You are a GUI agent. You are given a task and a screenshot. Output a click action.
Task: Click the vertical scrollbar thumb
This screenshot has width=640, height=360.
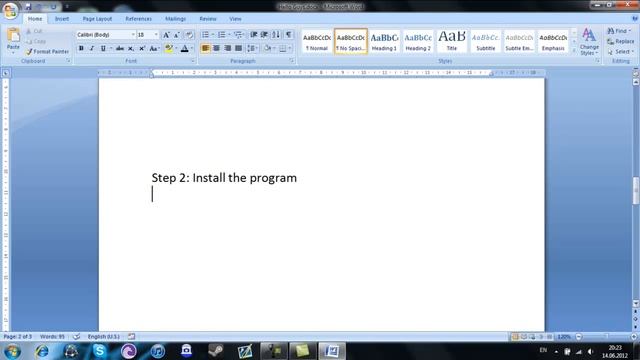[x=636, y=190]
